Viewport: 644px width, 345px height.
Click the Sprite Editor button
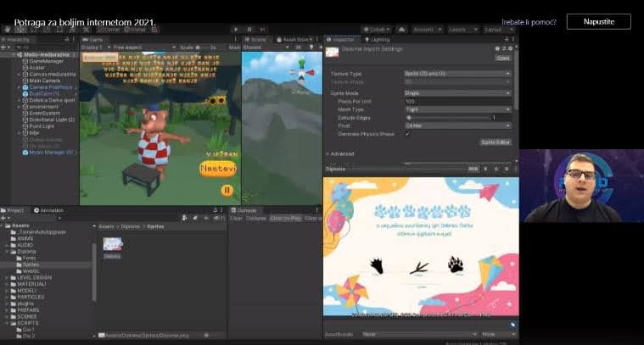[496, 142]
